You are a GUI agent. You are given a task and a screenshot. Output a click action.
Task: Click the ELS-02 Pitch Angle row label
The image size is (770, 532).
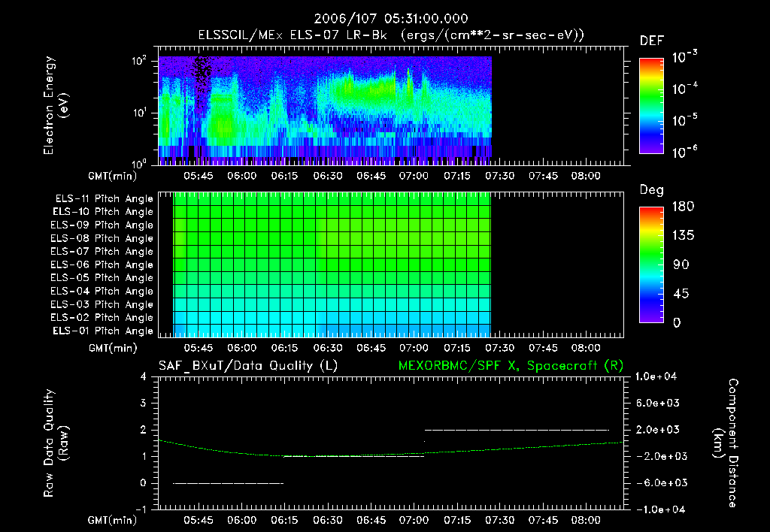click(102, 318)
